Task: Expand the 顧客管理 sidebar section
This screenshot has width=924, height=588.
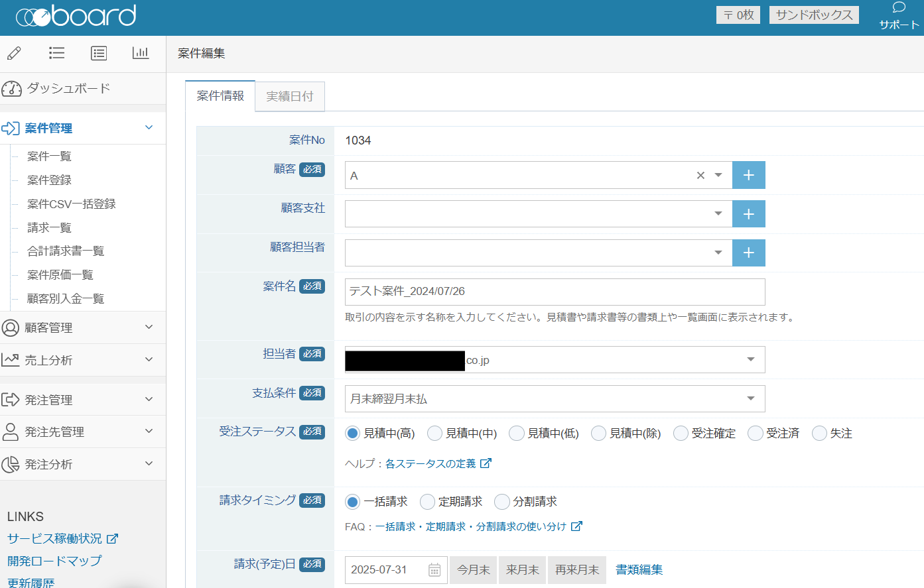Action: [82, 327]
